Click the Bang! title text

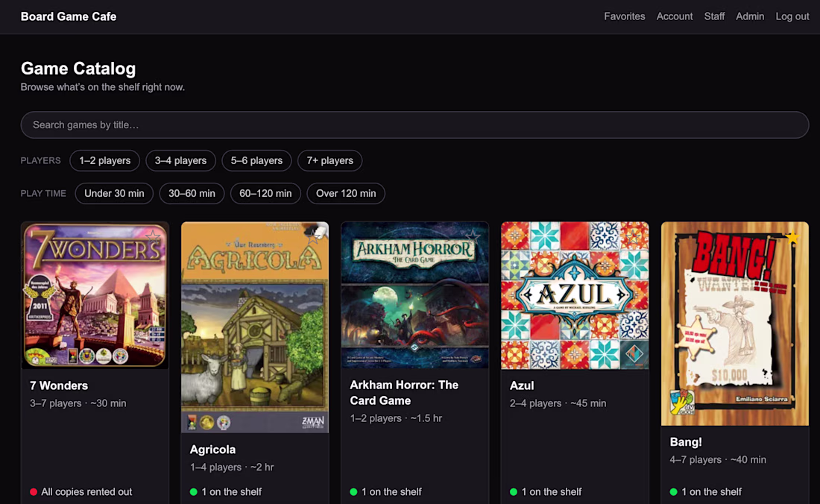[x=686, y=442]
